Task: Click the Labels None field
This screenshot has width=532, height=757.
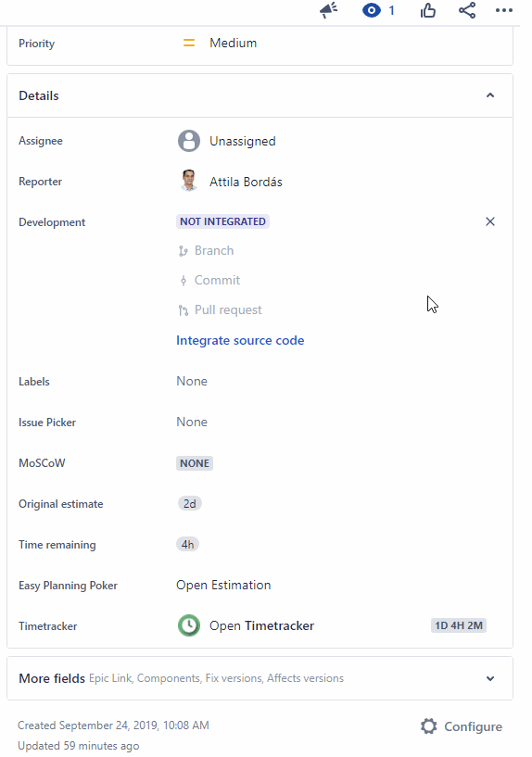Action: pyautogui.click(x=192, y=382)
